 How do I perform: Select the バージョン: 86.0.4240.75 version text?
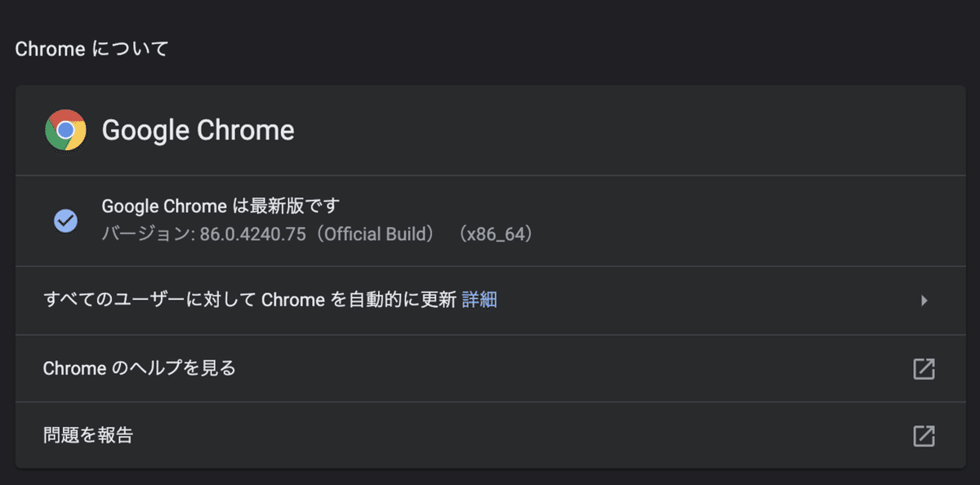click(203, 234)
